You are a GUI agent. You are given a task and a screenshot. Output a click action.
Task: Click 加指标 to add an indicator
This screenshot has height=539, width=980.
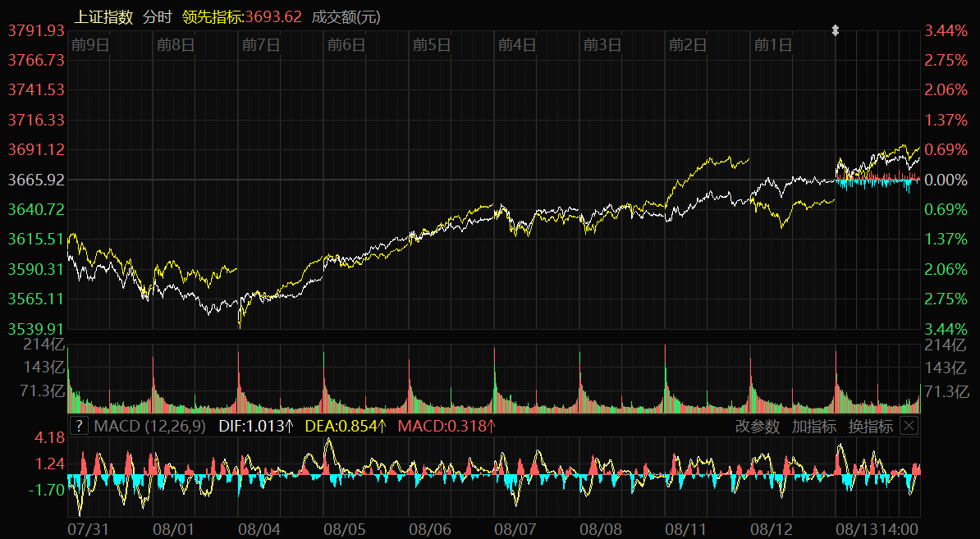pyautogui.click(x=813, y=426)
